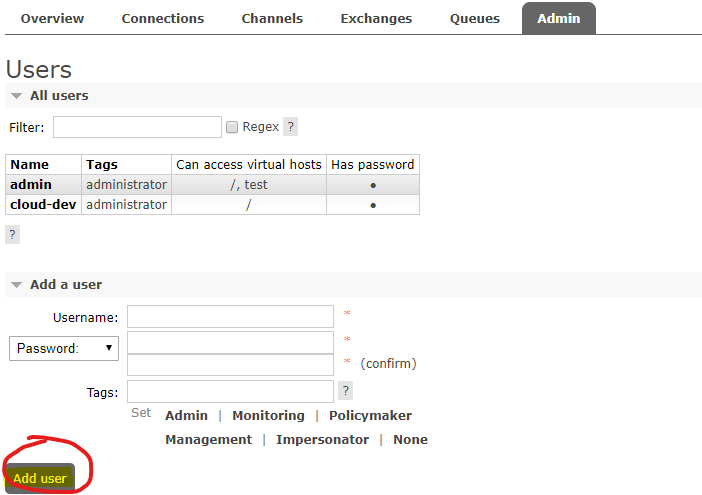
Task: Set the Policymaker tag
Action: point(370,416)
